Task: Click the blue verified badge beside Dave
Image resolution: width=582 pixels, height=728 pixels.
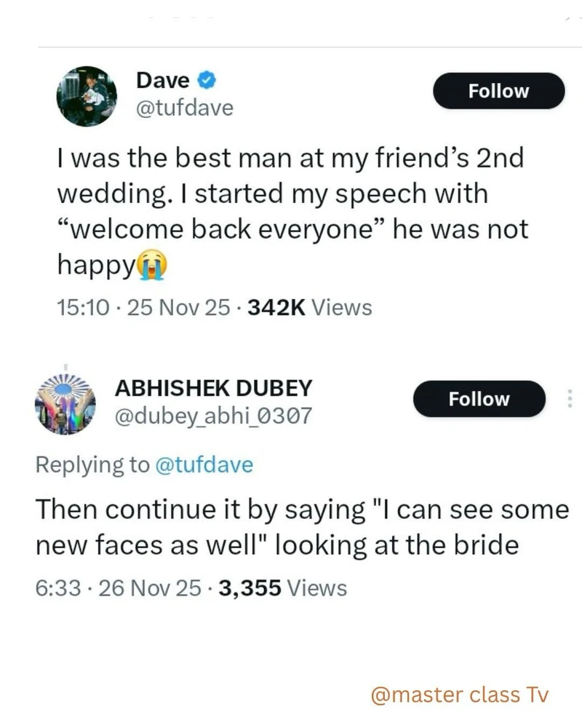Action: click(x=206, y=79)
